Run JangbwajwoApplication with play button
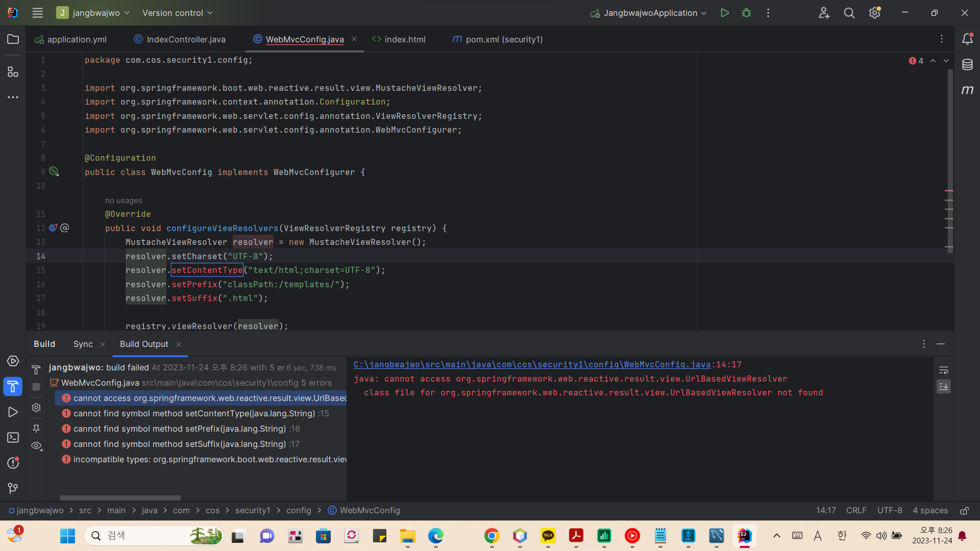 [724, 13]
